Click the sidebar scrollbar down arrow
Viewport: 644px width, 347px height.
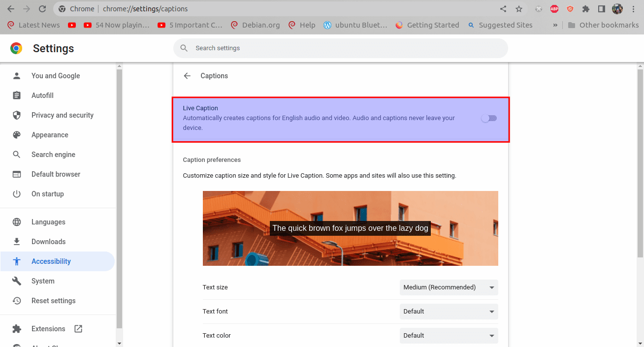point(119,343)
